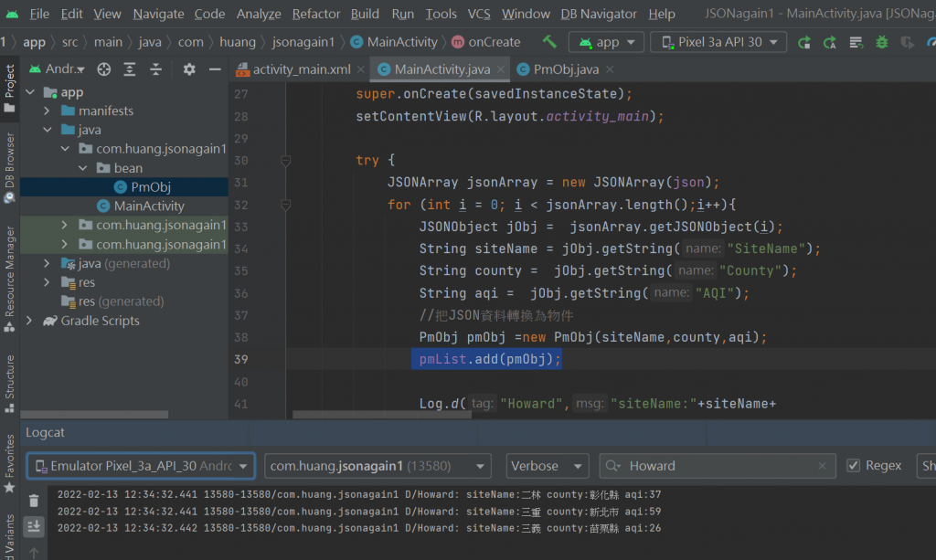Click the Apply Changes and Restart Activity icon
Screen dimensions: 936x560
(x=804, y=42)
